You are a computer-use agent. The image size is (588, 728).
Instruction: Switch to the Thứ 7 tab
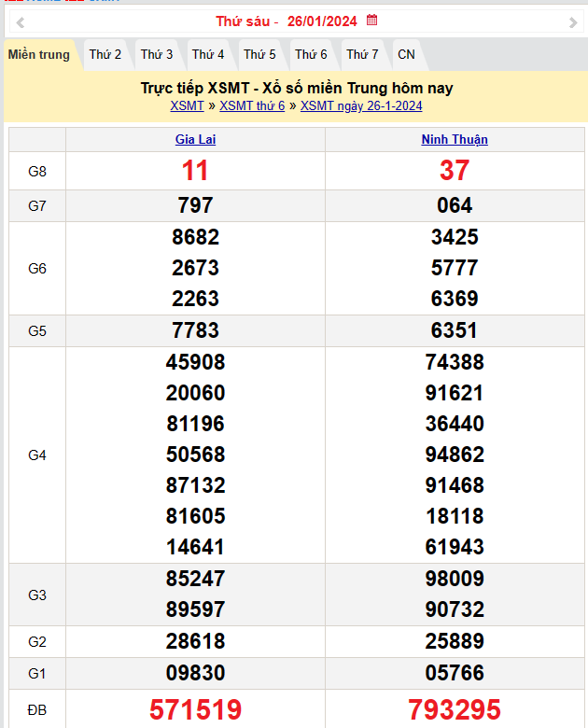pos(362,55)
